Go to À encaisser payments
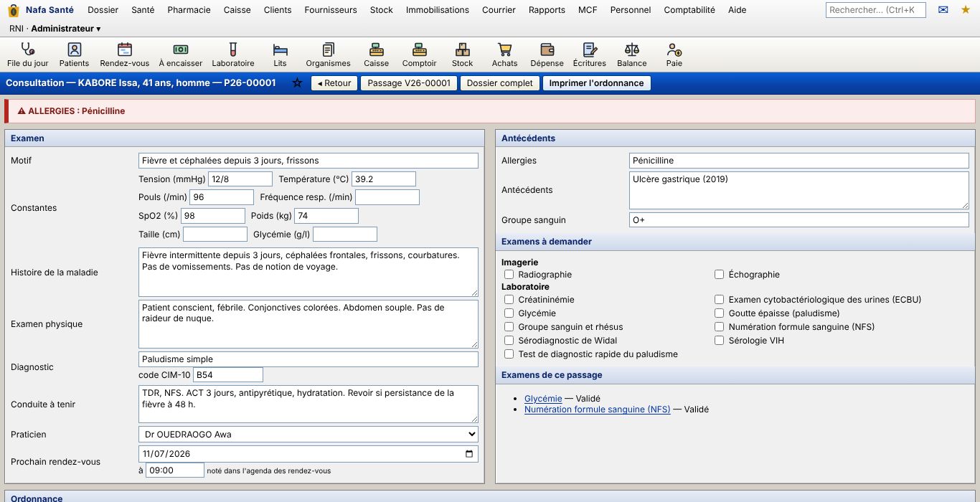This screenshot has height=502, width=980. click(181, 55)
